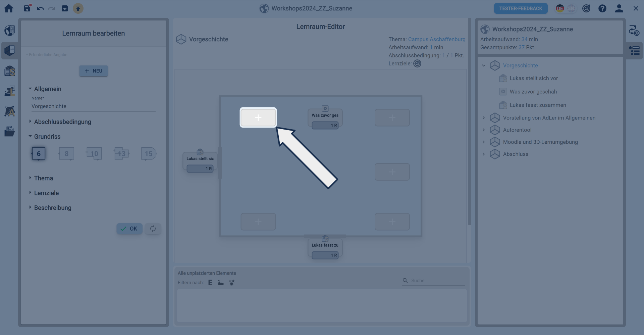This screenshot has width=644, height=335.
Task: Select floor plan with 15 slots
Action: click(149, 154)
